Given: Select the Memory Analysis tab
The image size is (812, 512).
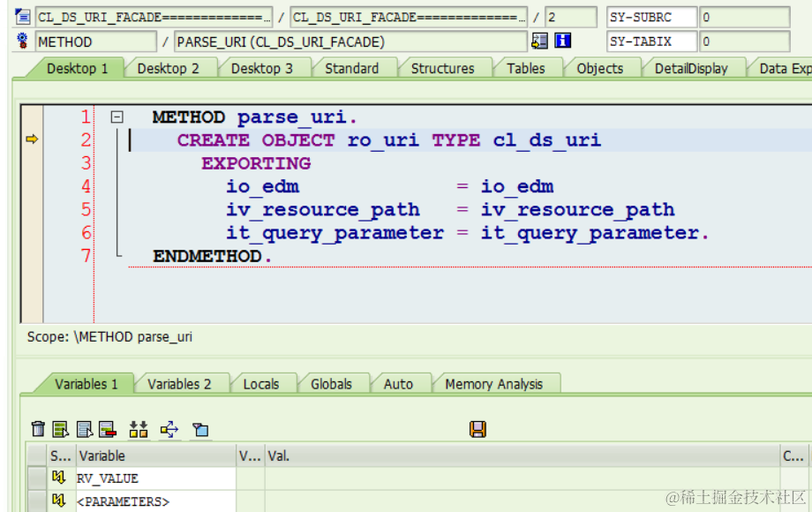Looking at the screenshot, I should [x=494, y=384].
